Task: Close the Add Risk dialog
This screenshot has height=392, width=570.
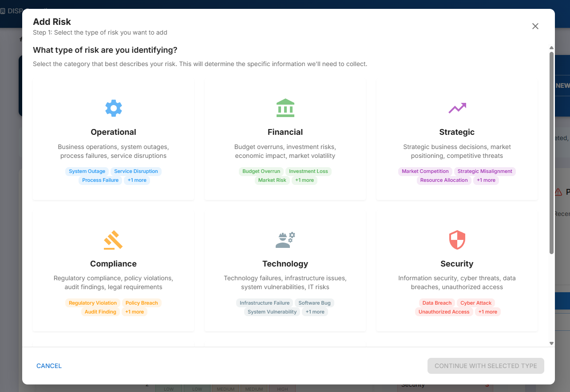Action: pyautogui.click(x=535, y=26)
